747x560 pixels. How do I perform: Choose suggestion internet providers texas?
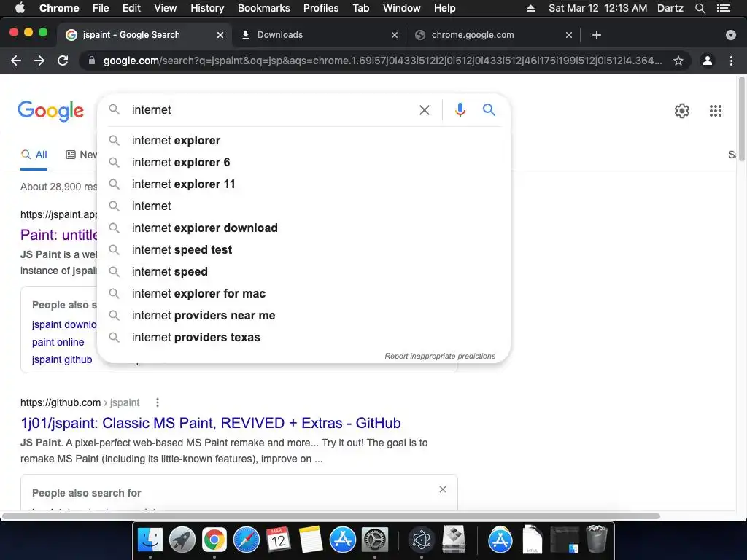click(304, 338)
